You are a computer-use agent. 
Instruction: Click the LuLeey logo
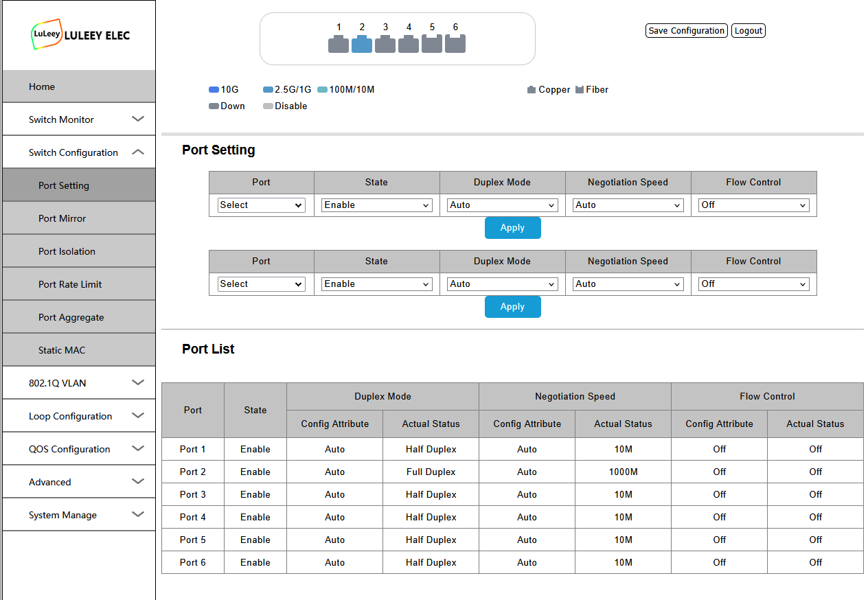[x=80, y=34]
